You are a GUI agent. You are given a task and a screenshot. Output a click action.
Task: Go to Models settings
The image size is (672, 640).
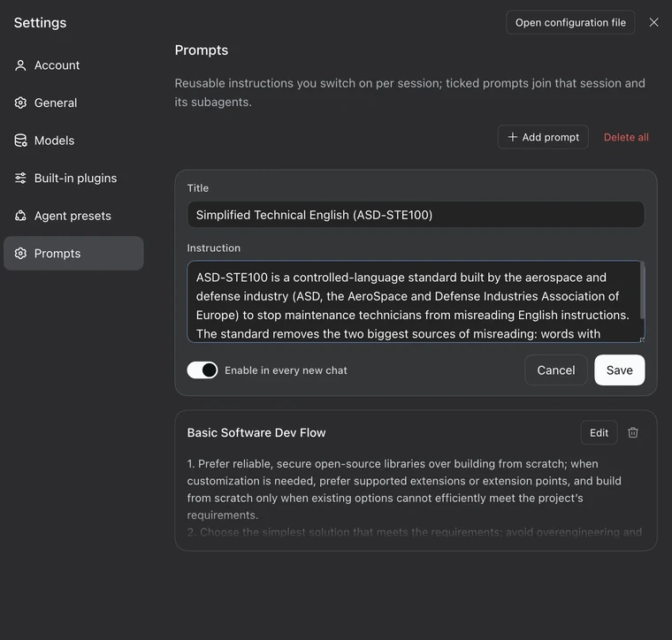(73, 141)
